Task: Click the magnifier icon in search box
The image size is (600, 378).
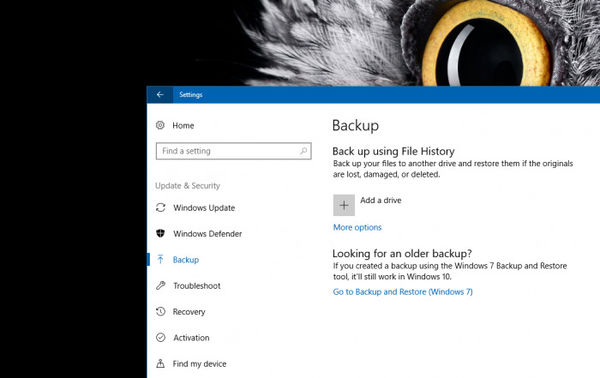Action: pos(303,151)
